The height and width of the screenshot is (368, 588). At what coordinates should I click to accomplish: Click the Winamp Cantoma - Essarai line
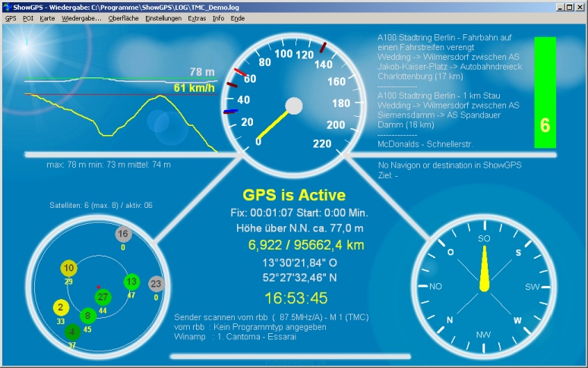pyautogui.click(x=236, y=337)
